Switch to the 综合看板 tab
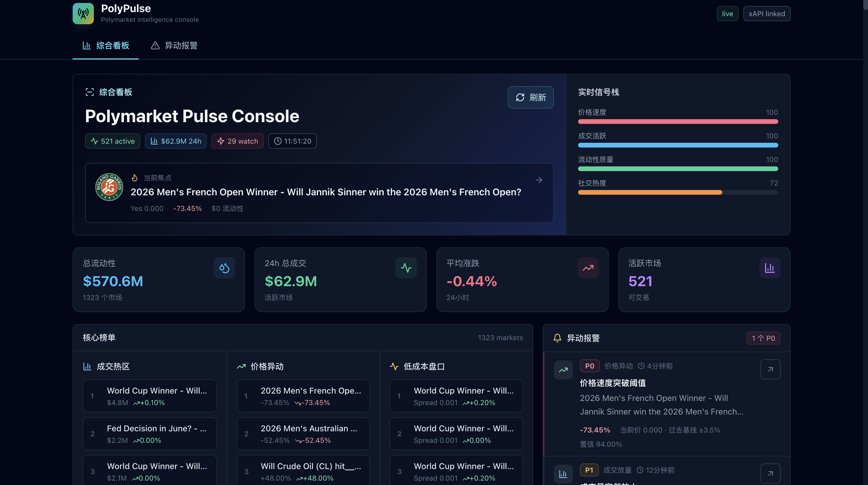Image resolution: width=868 pixels, height=485 pixels. (x=106, y=45)
